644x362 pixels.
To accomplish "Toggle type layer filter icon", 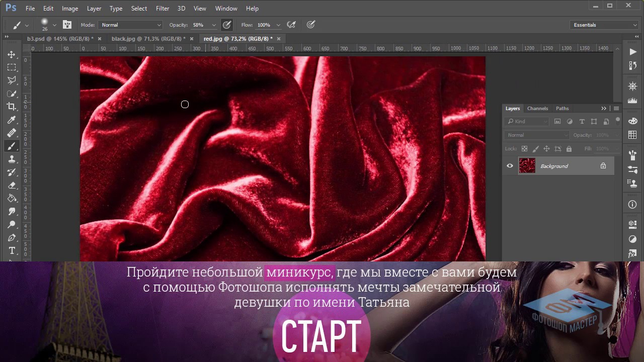I will 582,121.
